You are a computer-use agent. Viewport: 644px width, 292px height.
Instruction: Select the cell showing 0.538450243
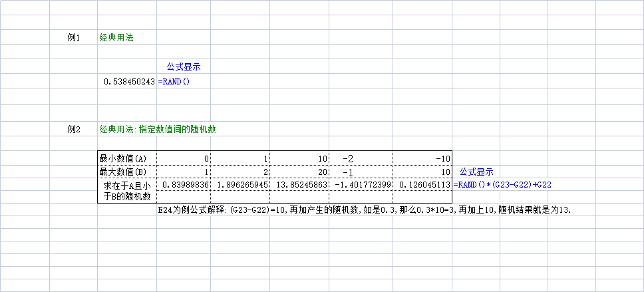[x=127, y=81]
